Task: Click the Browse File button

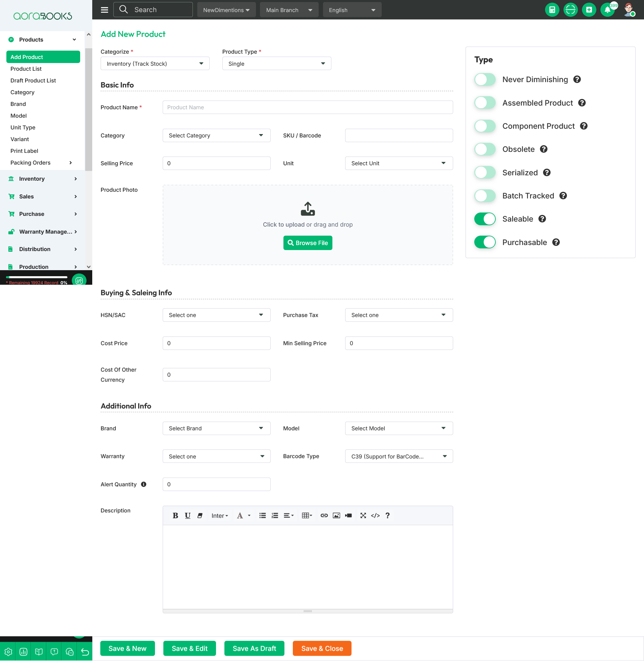Action: pyautogui.click(x=308, y=243)
